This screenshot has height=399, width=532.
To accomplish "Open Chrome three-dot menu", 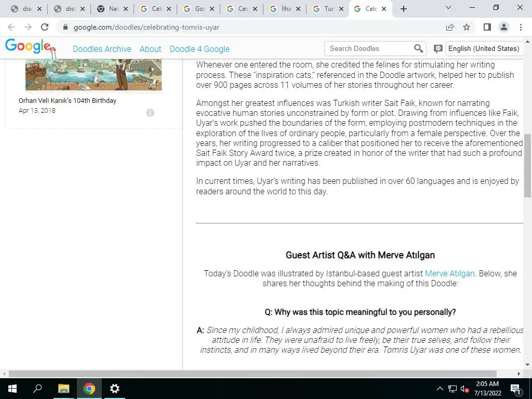I will click(521, 27).
